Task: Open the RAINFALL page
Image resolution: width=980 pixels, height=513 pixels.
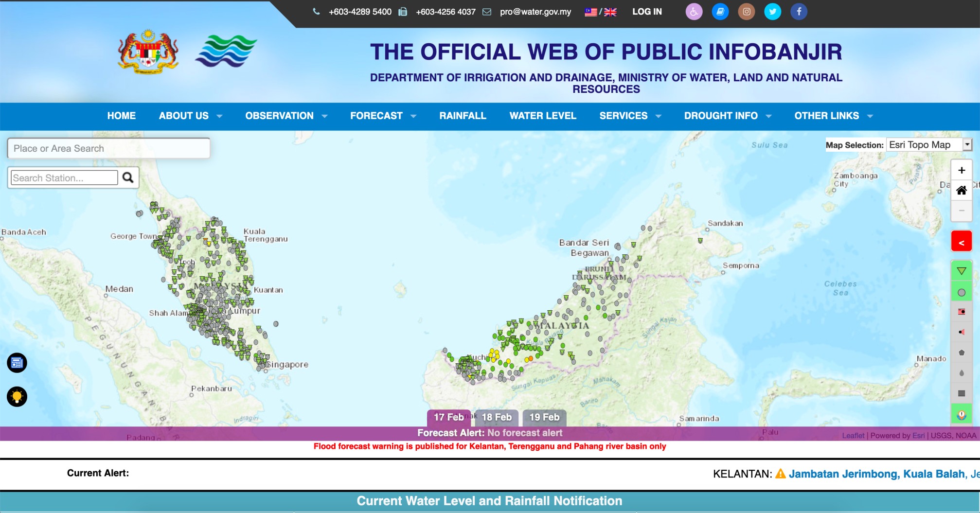Action: [463, 116]
